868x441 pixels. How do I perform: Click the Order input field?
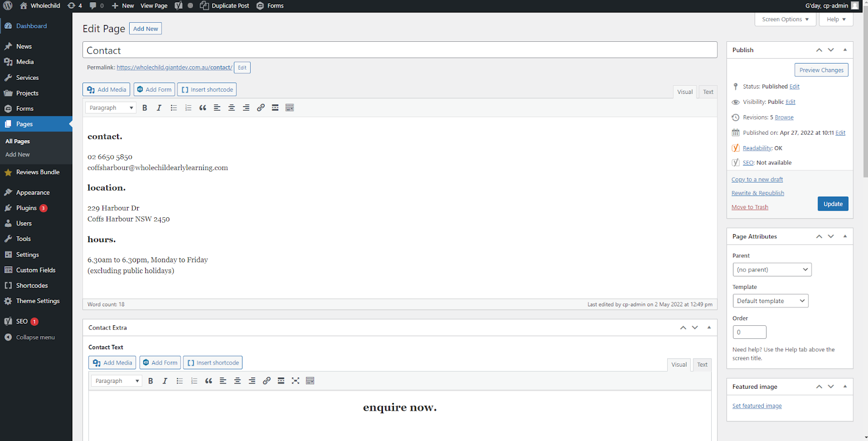[x=749, y=332]
